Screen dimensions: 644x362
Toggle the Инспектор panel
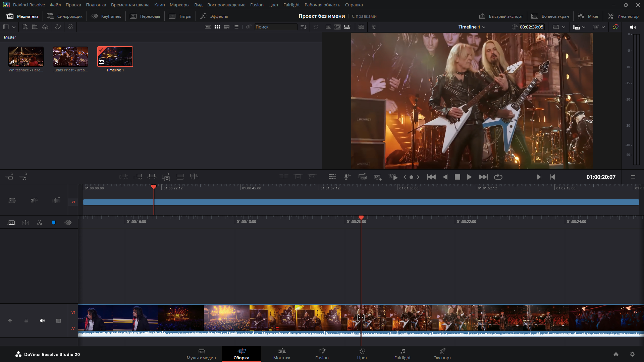pos(623,16)
